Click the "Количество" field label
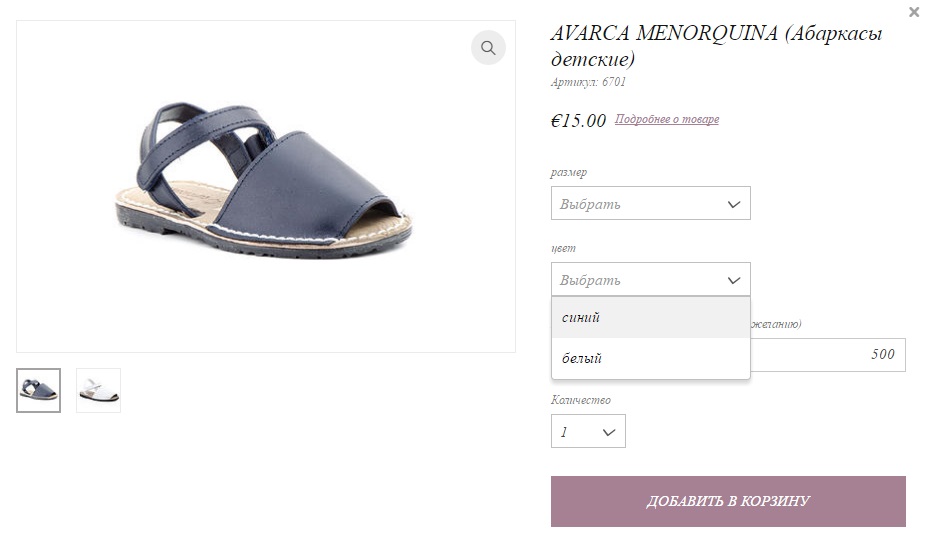925x536 pixels. point(580,400)
